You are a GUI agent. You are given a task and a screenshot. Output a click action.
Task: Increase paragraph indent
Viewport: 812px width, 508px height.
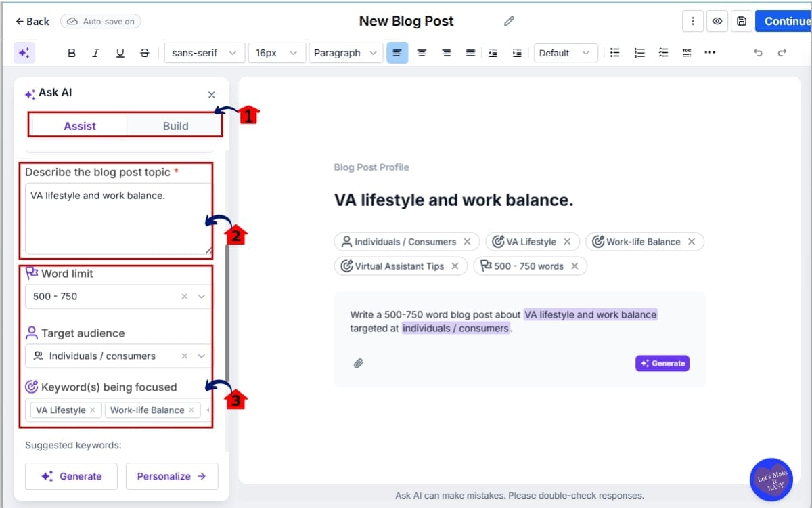point(518,53)
